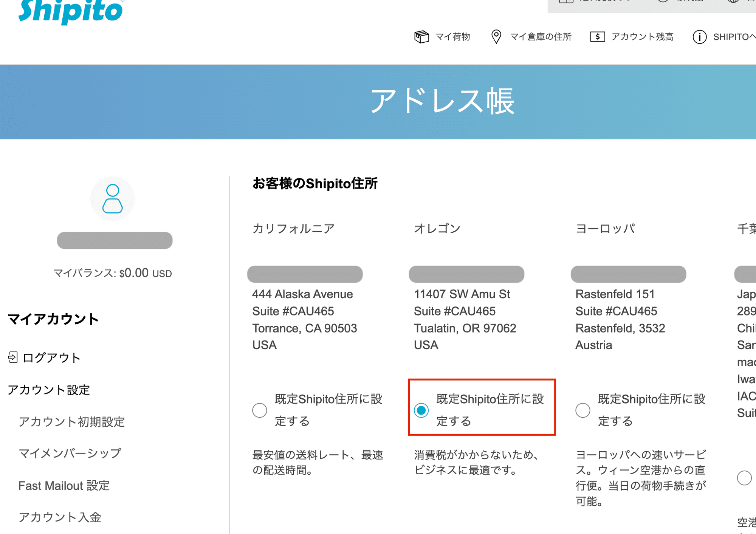The width and height of the screenshot is (756, 534).
Task: Click the location pin icon
Action: coord(496,37)
